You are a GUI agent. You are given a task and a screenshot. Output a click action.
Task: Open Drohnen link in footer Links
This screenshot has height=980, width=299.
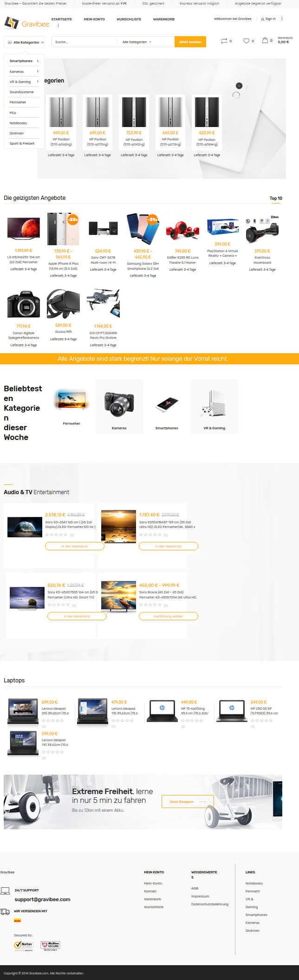[253, 930]
